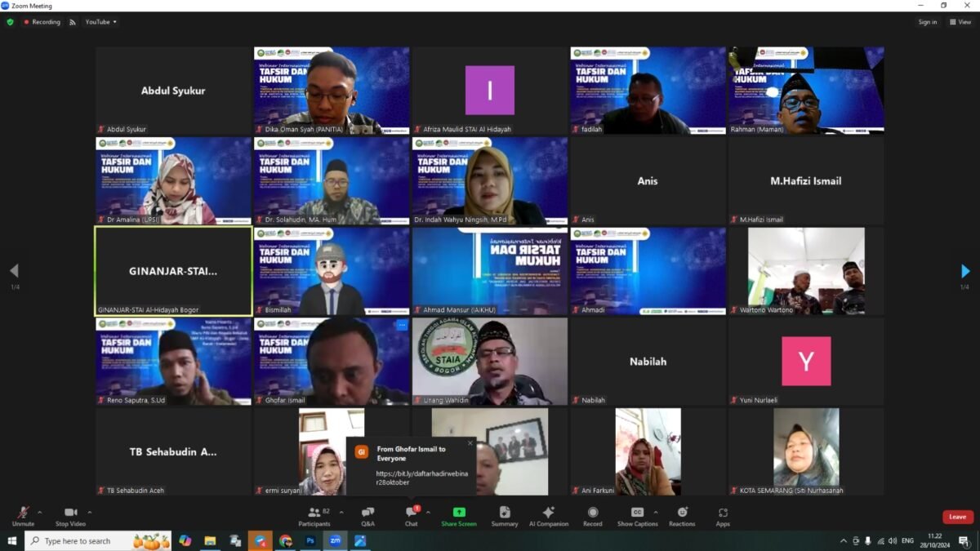The image size is (980, 551).
Task: Click the green Share Screen button
Action: coord(458,515)
